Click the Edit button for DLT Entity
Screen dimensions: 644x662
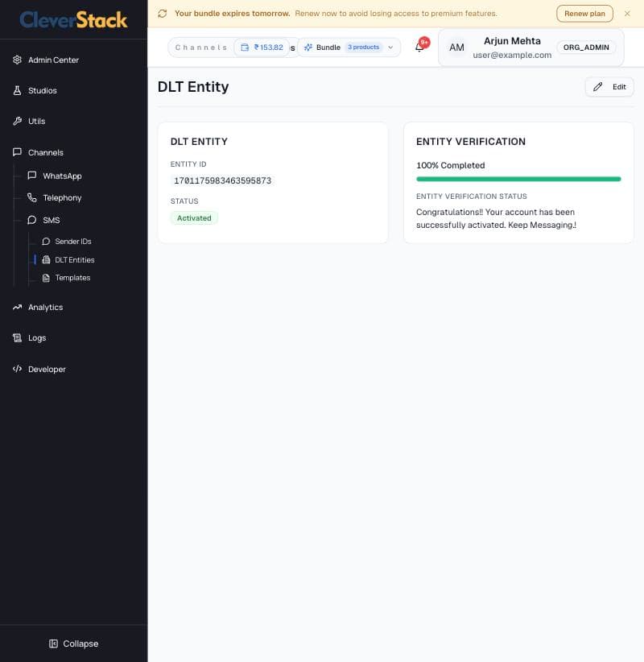coord(609,87)
